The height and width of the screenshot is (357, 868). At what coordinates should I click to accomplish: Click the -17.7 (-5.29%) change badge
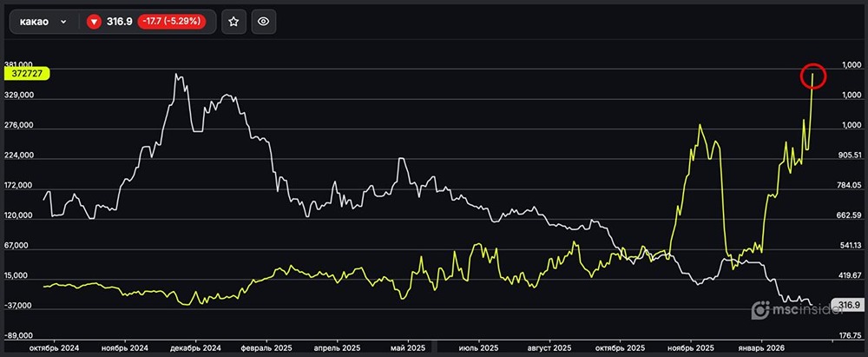point(171,22)
